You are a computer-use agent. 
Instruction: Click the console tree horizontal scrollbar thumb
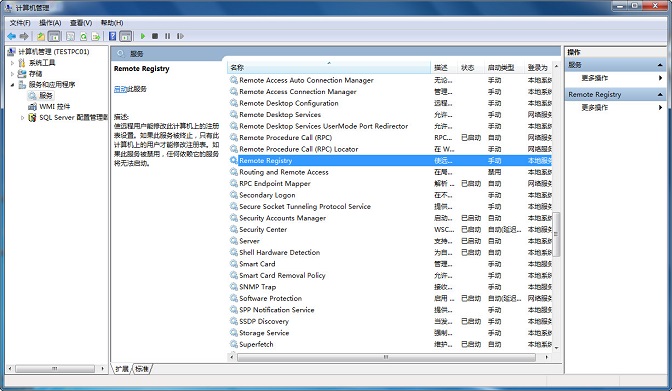[x=54, y=369]
